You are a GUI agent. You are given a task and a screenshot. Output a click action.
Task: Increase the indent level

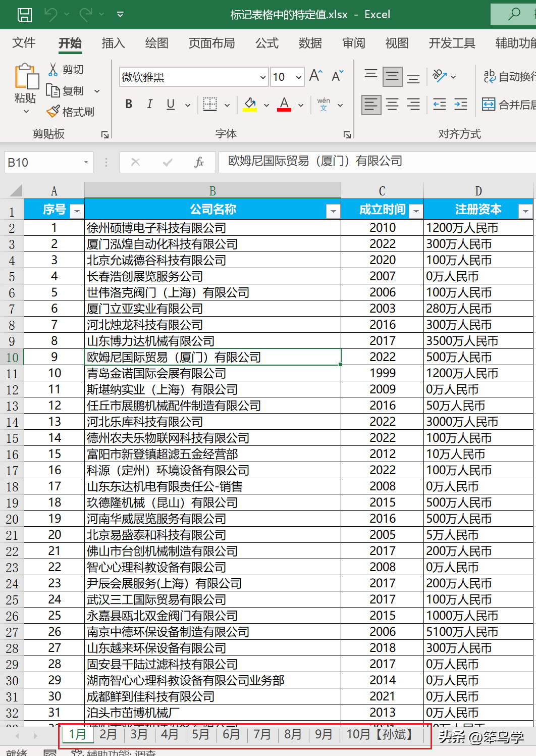tap(461, 105)
